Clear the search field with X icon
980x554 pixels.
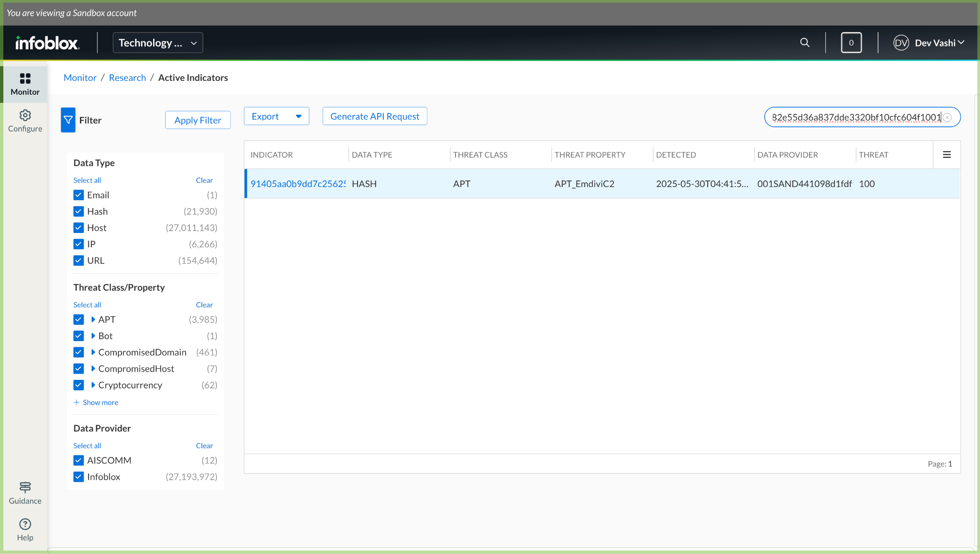tap(947, 117)
